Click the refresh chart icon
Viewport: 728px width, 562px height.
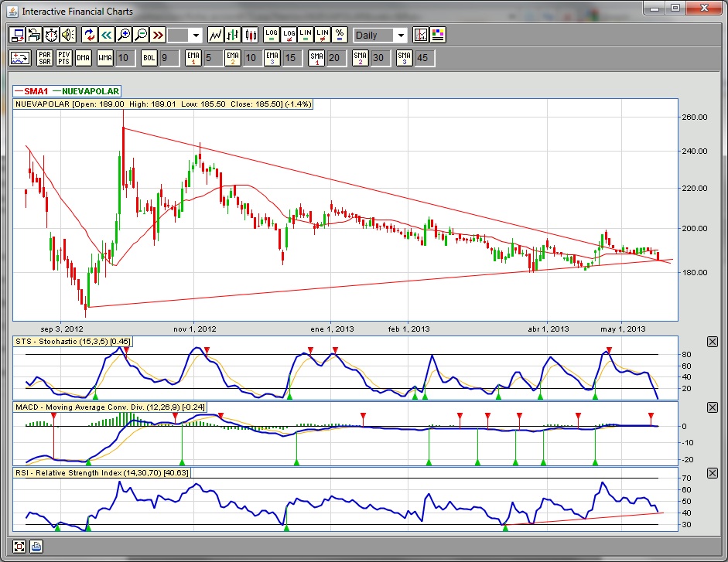pos(89,35)
